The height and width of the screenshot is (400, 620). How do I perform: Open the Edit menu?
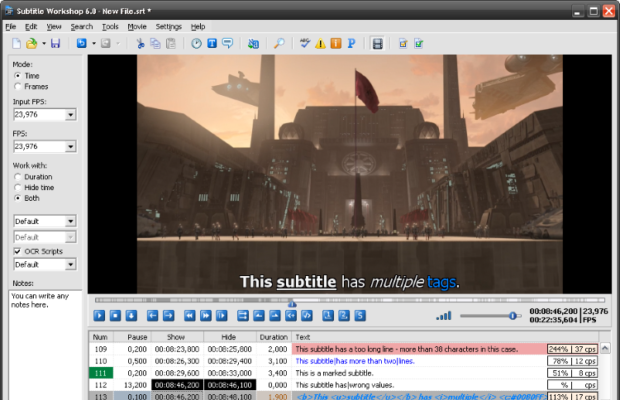(x=31, y=26)
